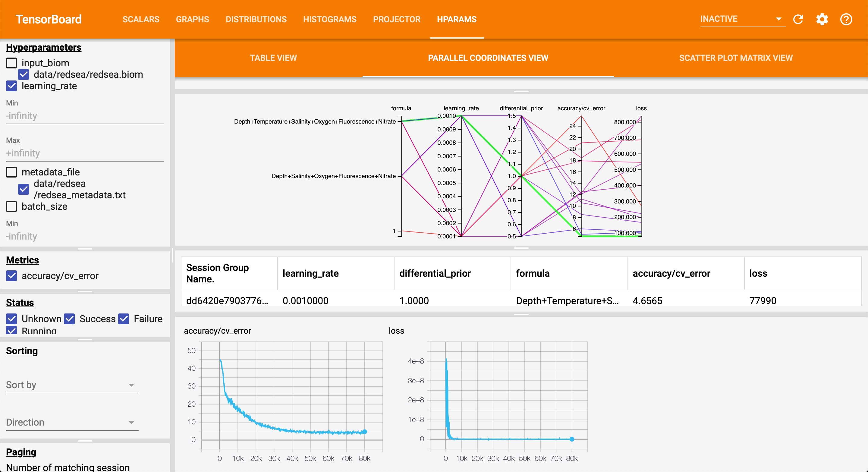The image size is (868, 472).
Task: Open SCATTER PLOT MATRIX VIEW
Action: pyautogui.click(x=736, y=58)
